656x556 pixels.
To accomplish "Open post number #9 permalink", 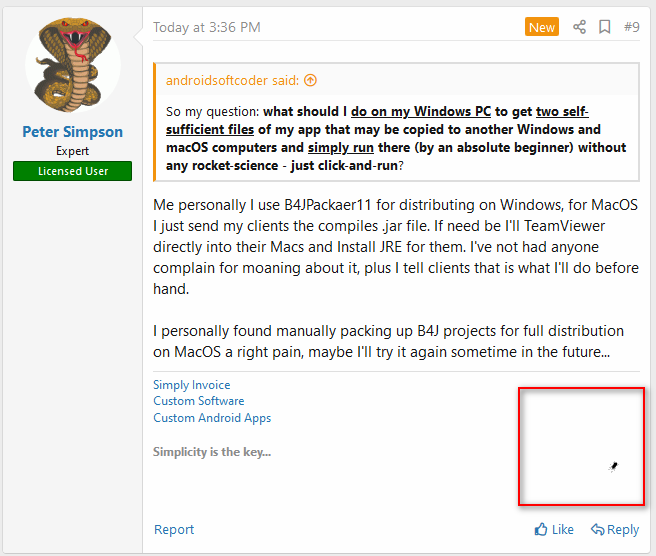I will tap(631, 27).
